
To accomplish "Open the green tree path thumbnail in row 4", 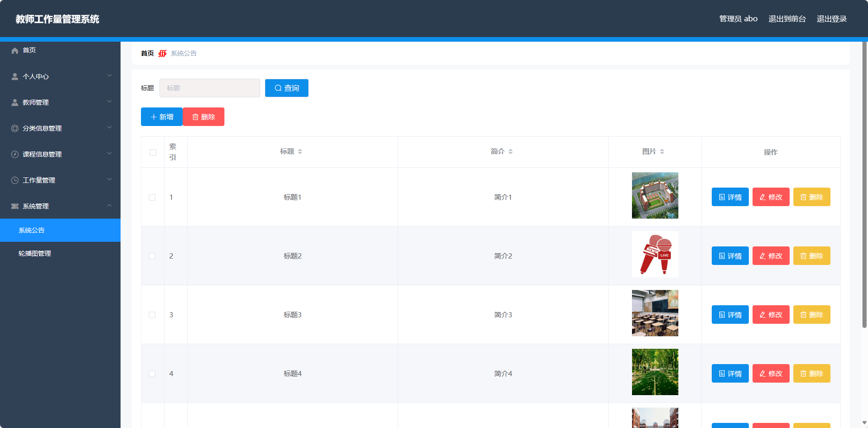I will pos(655,372).
